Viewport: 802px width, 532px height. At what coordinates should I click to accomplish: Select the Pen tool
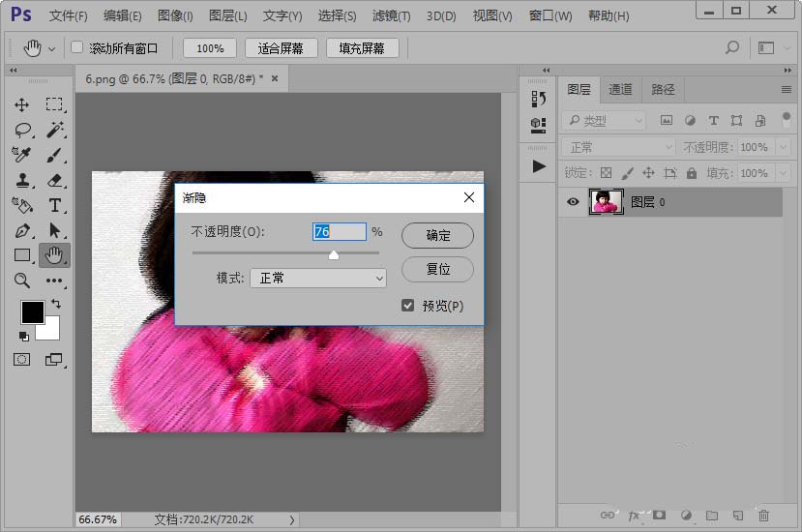coord(22,231)
